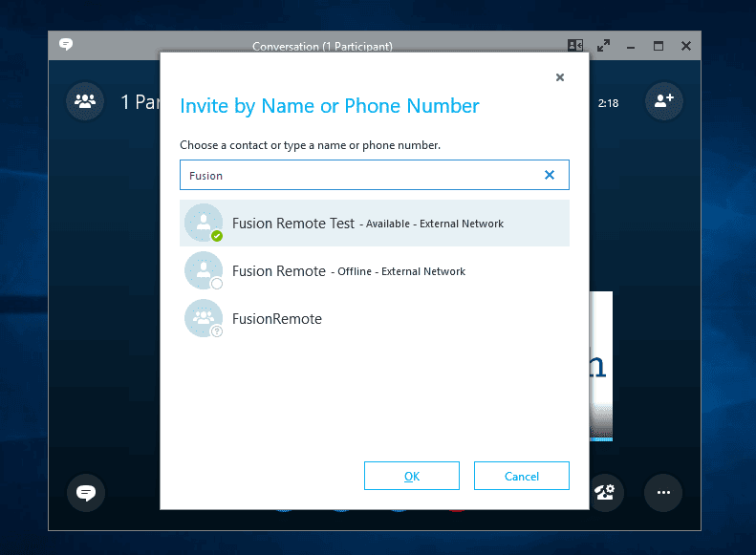
Task: Open participants list icon
Action: click(85, 101)
